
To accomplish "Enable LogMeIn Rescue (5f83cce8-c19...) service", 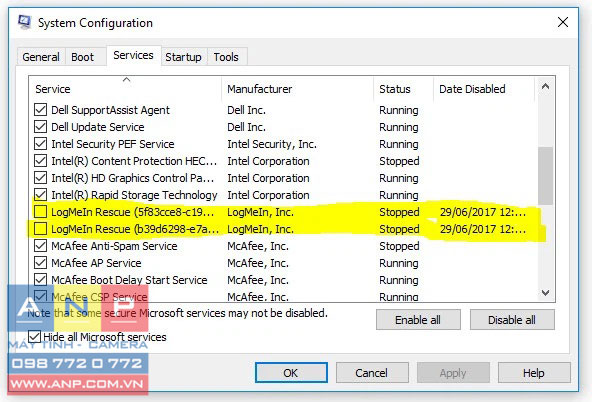I will click(x=40, y=212).
